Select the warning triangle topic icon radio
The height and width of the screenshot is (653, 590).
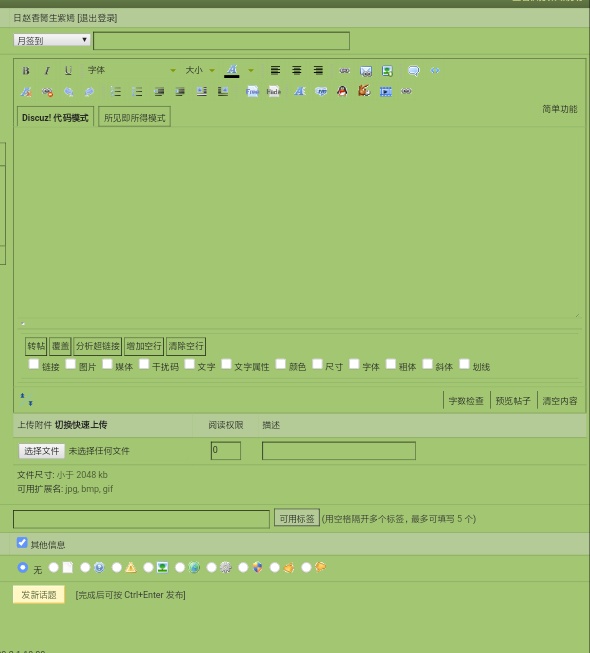tap(117, 567)
